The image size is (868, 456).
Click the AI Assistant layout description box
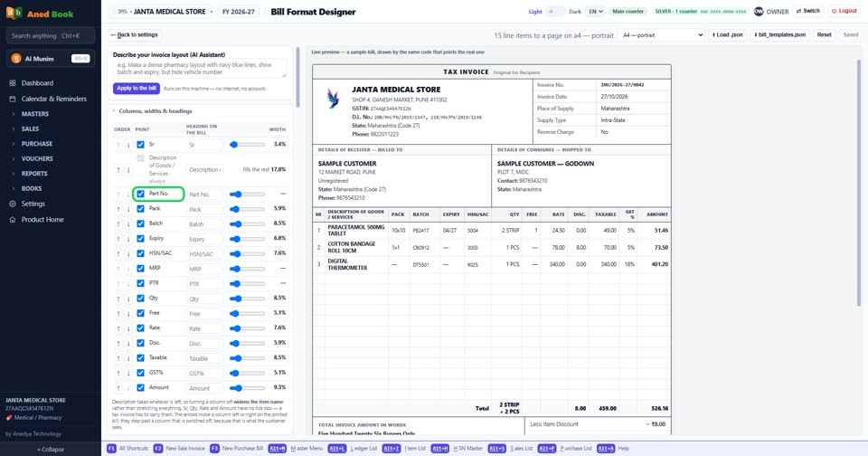(200, 69)
